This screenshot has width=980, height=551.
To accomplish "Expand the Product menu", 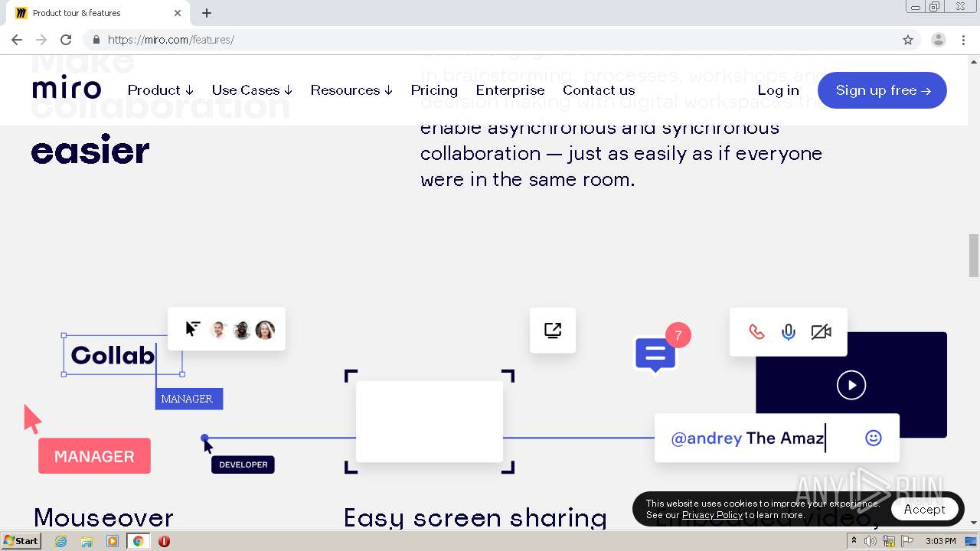I will point(160,90).
